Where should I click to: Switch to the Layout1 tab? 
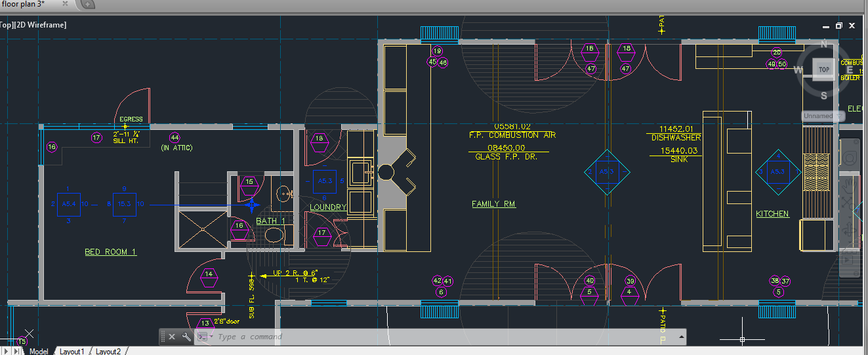pyautogui.click(x=72, y=351)
